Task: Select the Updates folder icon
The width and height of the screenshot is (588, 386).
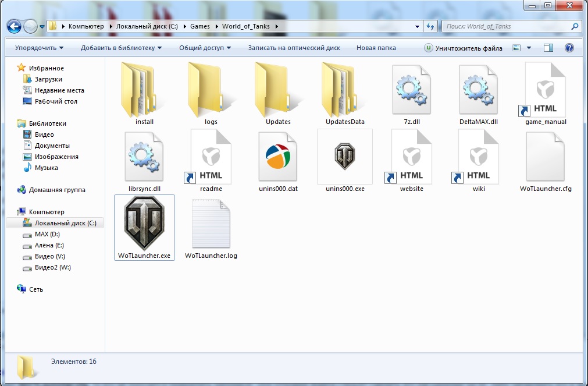Action: tap(277, 89)
